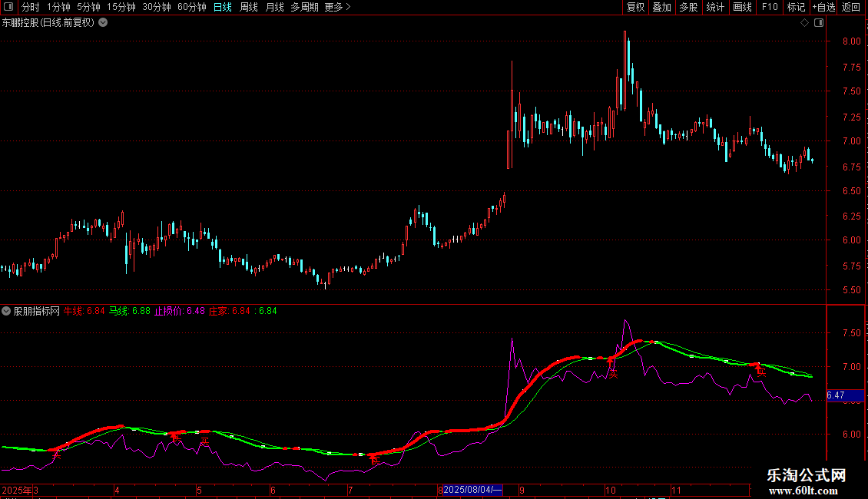Click the 牛线: 6.84 readout

[x=84, y=311]
